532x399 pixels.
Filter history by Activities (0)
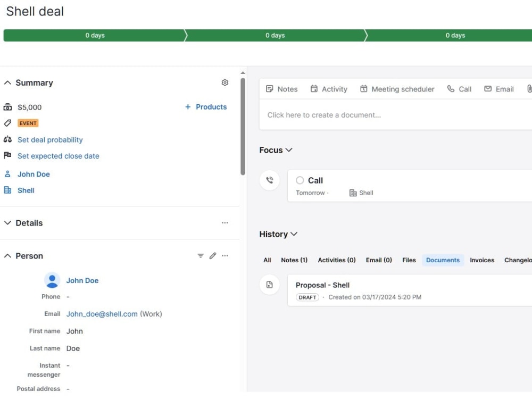pos(337,260)
